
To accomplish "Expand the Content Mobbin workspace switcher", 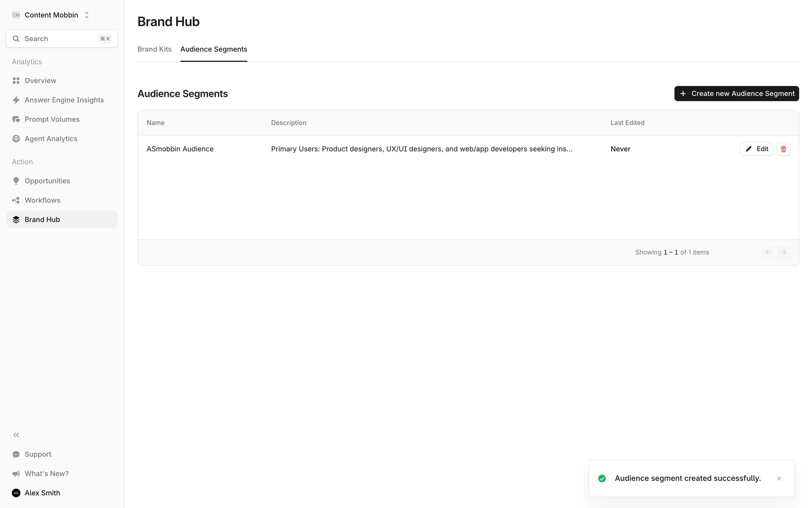I will 51,15.
